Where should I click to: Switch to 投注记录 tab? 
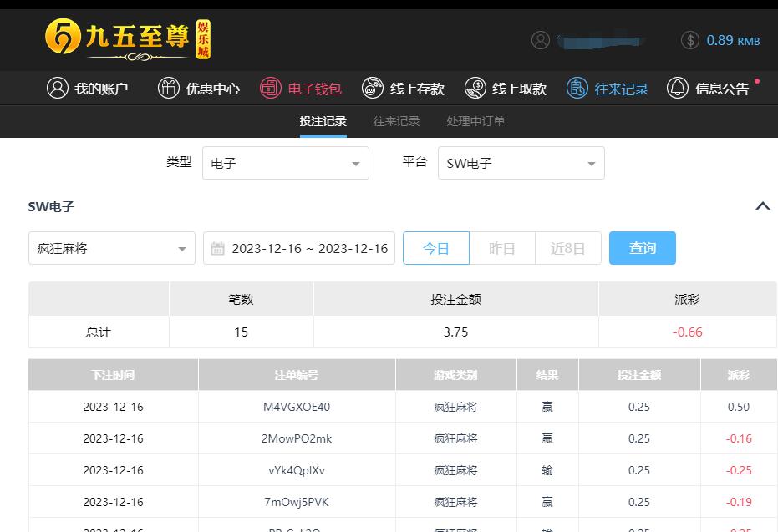point(323,121)
